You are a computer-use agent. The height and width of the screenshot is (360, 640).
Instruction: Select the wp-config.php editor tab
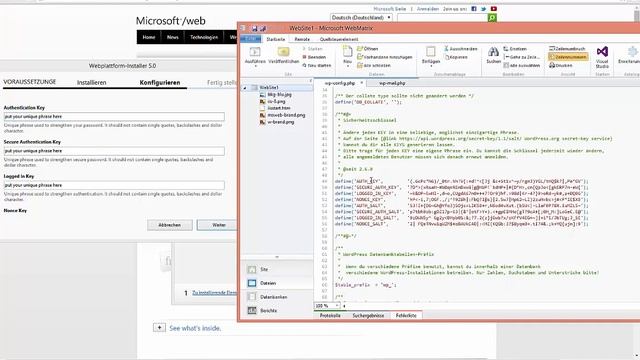[x=340, y=83]
